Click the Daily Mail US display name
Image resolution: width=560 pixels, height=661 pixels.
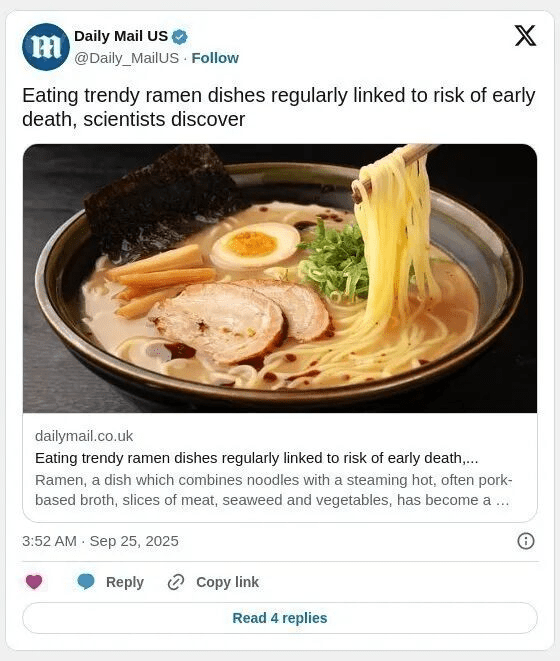coord(121,36)
